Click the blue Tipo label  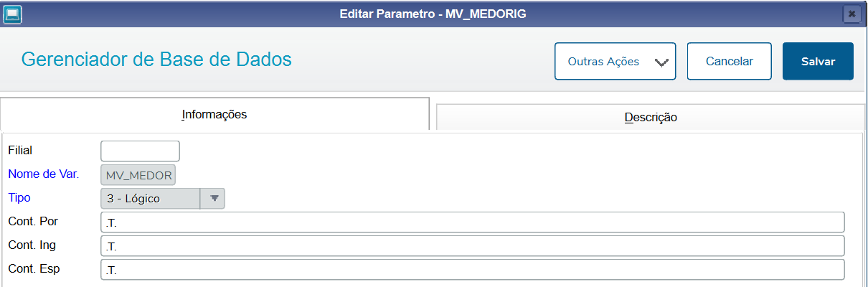pyautogui.click(x=19, y=197)
